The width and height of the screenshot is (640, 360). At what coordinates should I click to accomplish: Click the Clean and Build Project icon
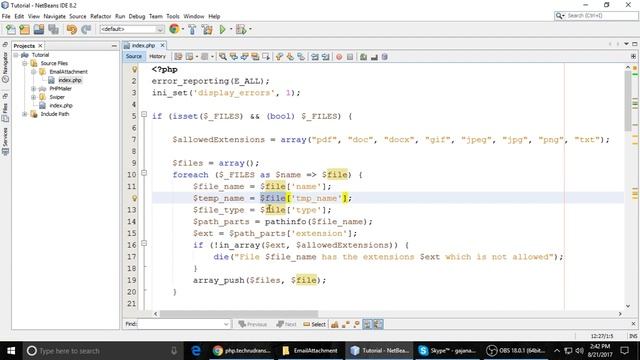[207, 29]
